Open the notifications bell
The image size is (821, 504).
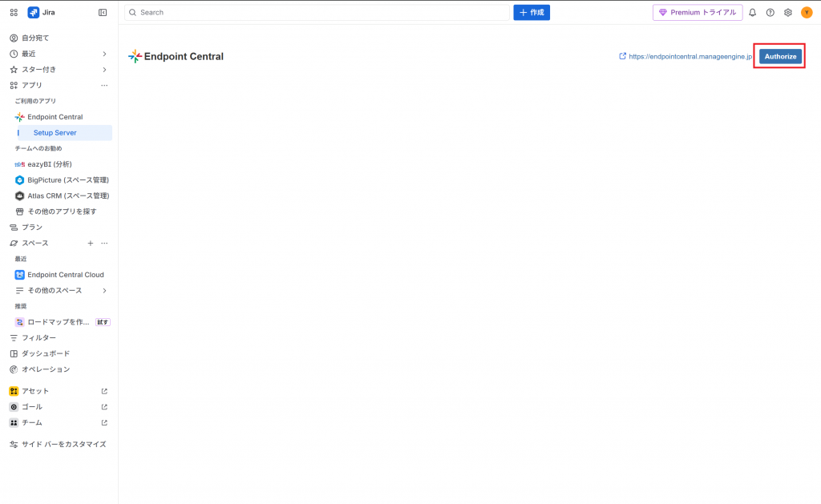pos(752,13)
